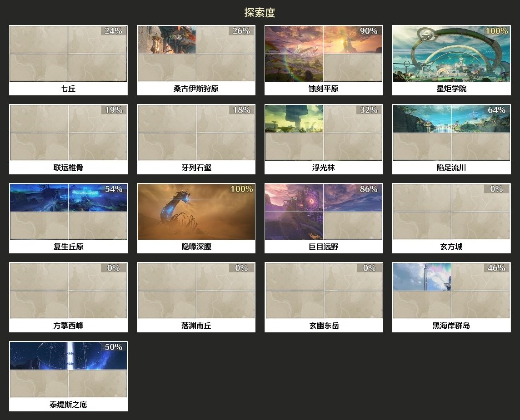Click the 玄方城 name label

click(451, 247)
